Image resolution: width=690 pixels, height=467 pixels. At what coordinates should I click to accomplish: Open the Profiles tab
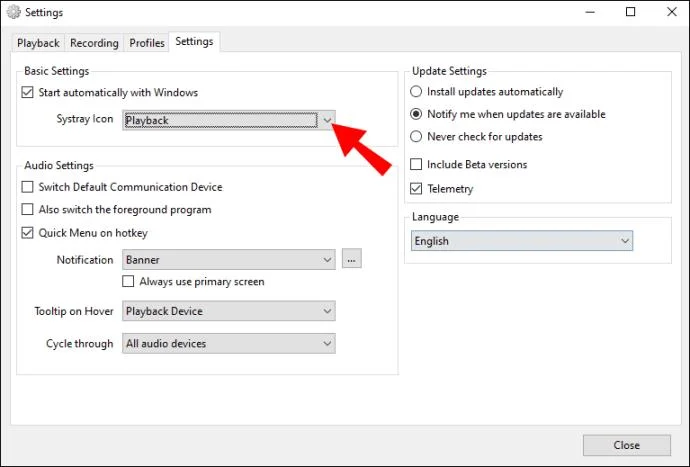147,43
